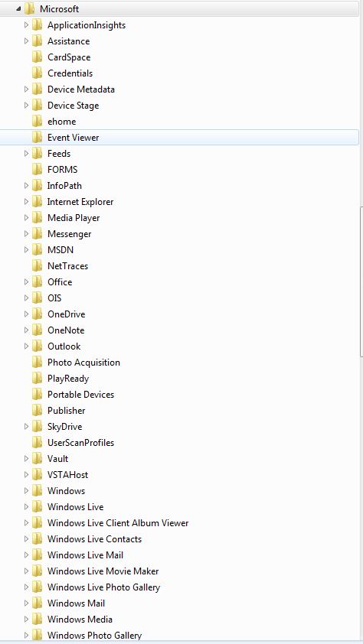Select the Credentials folder icon
This screenshot has width=363, height=644.
37,73
